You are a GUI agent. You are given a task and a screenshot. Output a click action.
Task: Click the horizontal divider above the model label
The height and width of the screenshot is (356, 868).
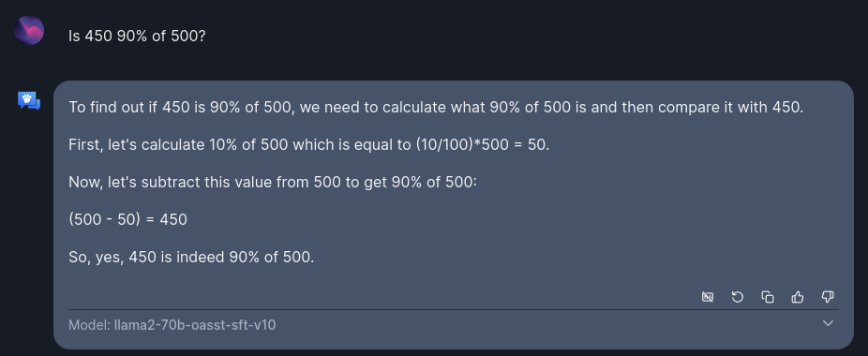pos(454,309)
